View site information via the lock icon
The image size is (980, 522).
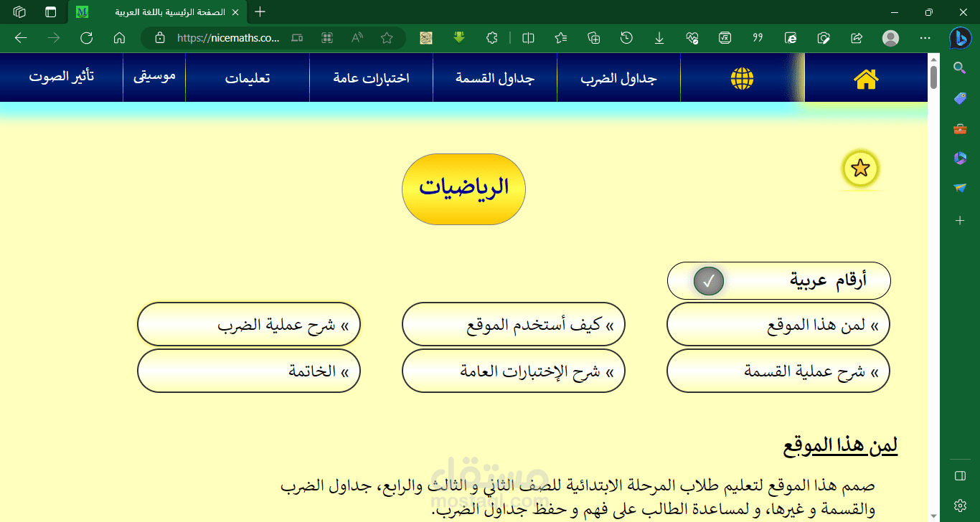coord(160,38)
